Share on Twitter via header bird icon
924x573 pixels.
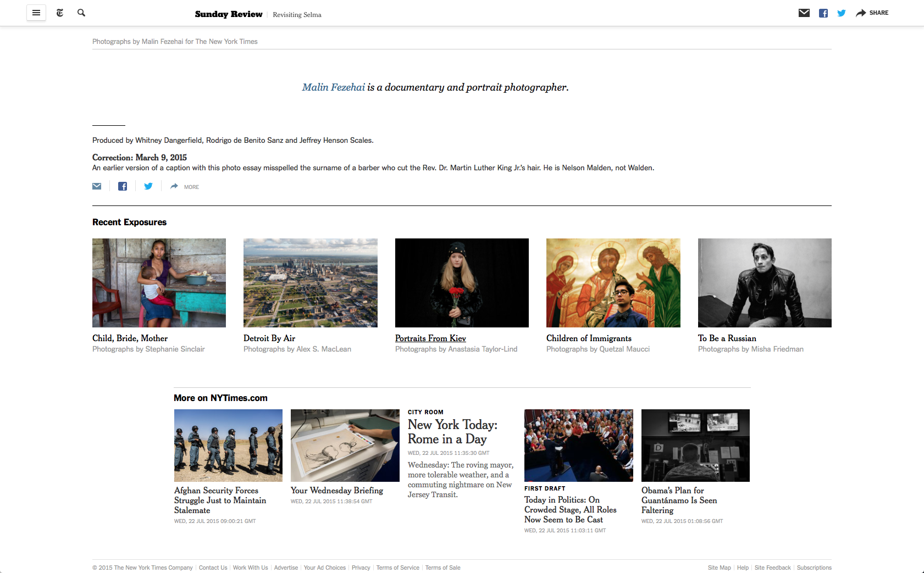[x=841, y=13]
